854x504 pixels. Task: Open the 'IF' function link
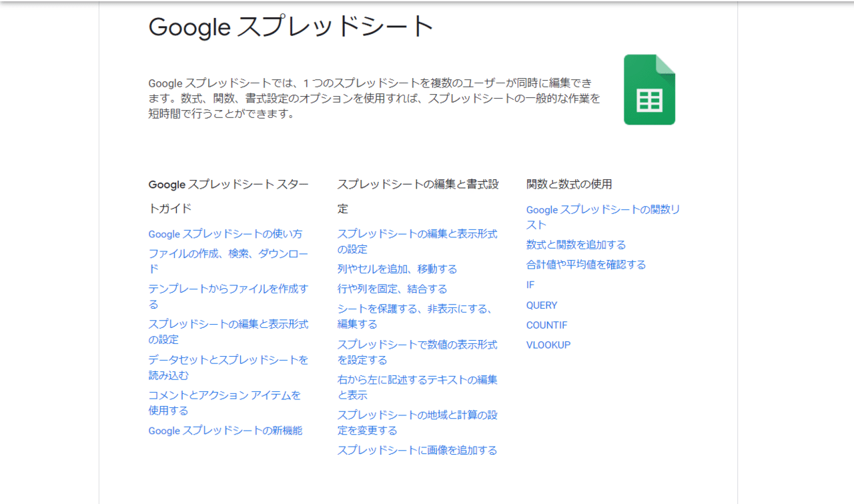point(530,285)
